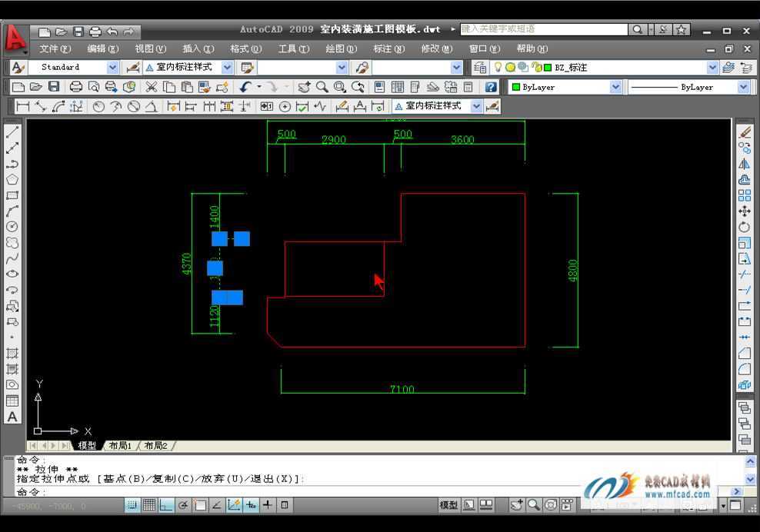Open the 标注(N) menu
760x532 pixels.
pos(389,49)
